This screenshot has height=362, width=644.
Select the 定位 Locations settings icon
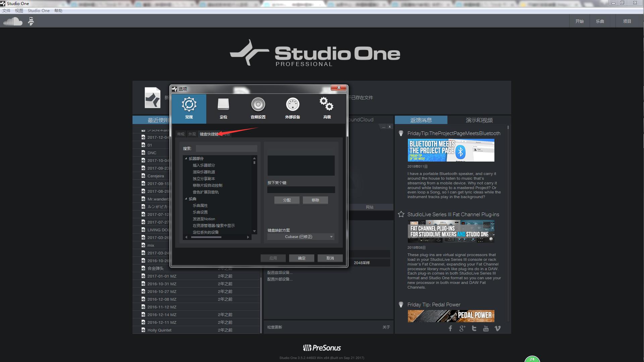pyautogui.click(x=223, y=108)
